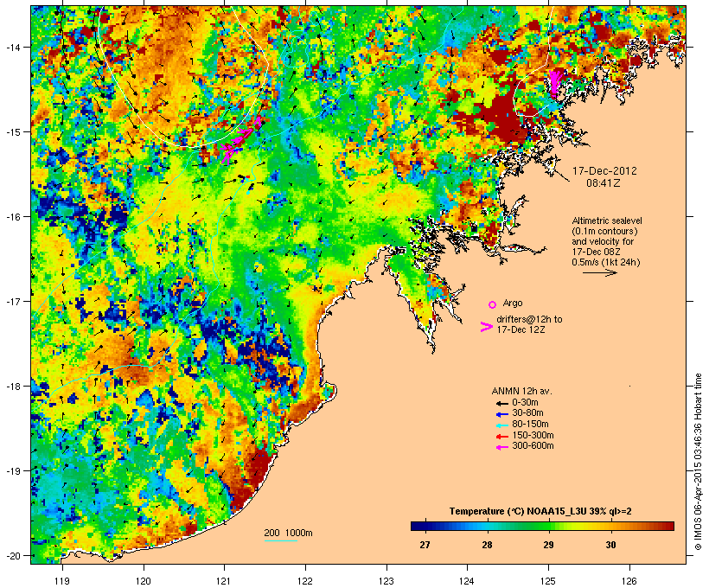Viewport: 709px width, 588px height.
Task: Click the -17 latitude axis label
Action: (x=13, y=302)
